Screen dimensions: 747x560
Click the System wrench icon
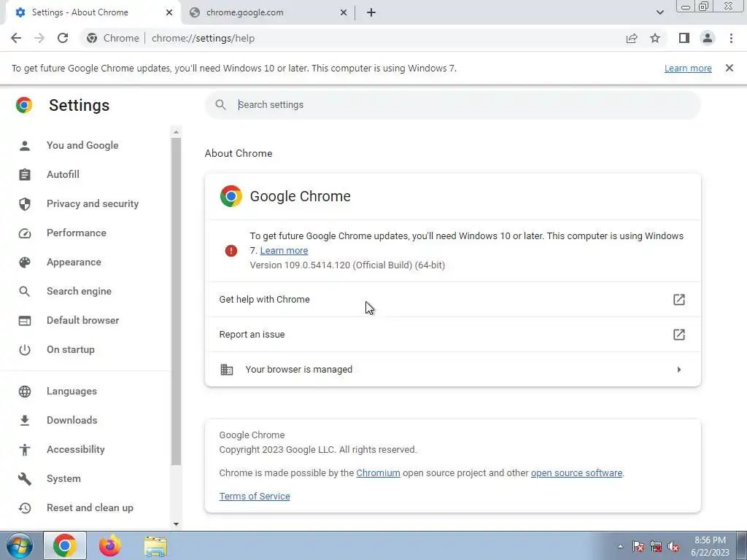[x=25, y=478]
